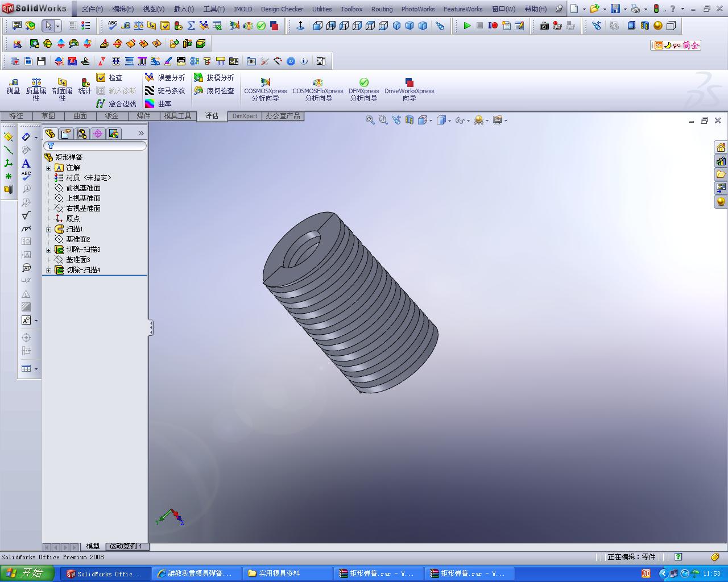Click the 质量属性 mass properties button
The image size is (728, 582).
[36, 90]
